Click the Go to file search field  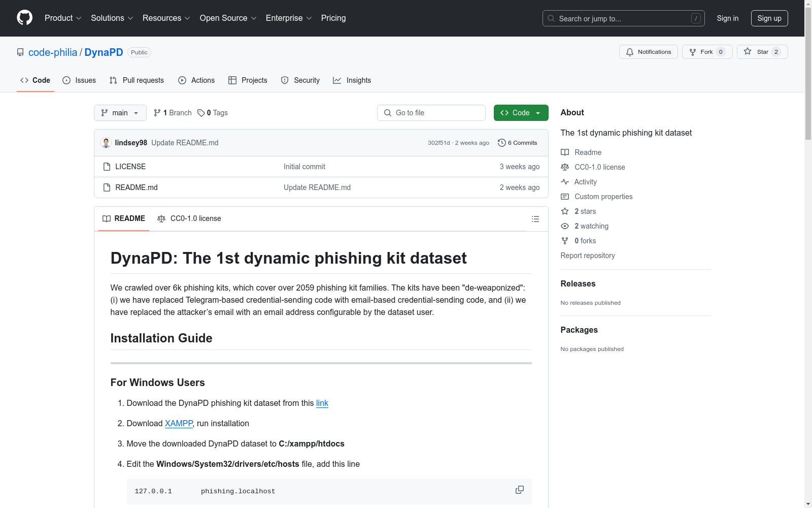[431, 113]
